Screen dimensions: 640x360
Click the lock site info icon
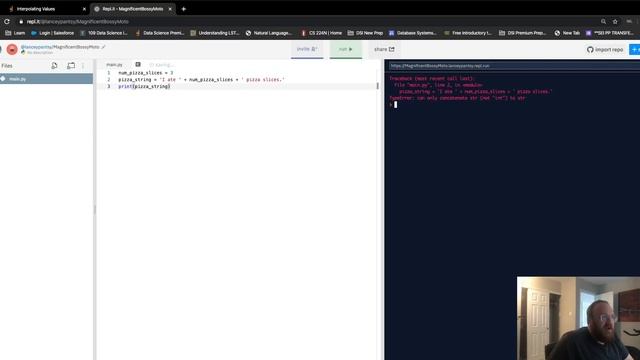(21, 22)
